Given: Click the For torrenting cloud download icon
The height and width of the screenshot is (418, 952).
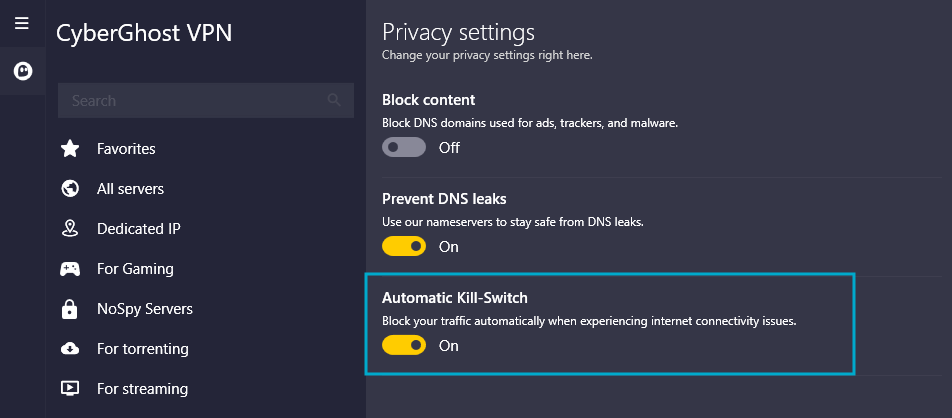Looking at the screenshot, I should 70,349.
